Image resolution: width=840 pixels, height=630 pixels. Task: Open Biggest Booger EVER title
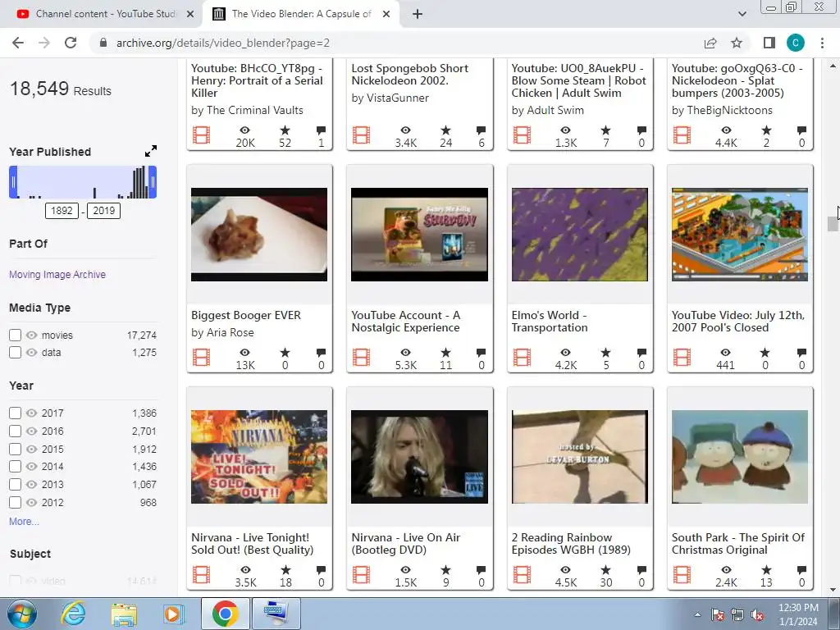click(x=246, y=315)
